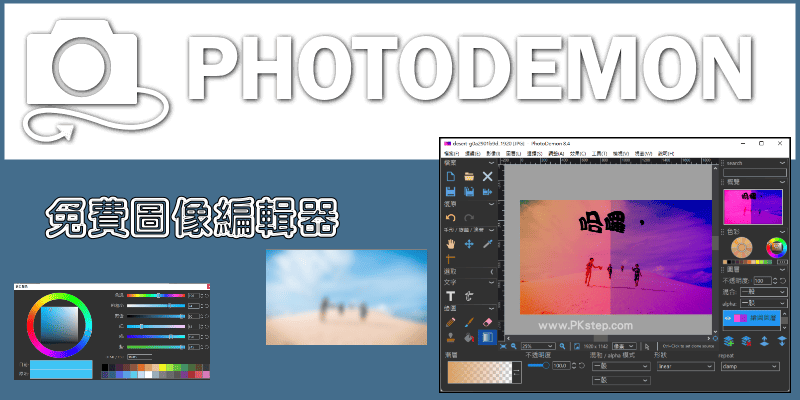Collapse the Undo (復原) toolbox section
The width and height of the screenshot is (800, 400).
tap(491, 204)
